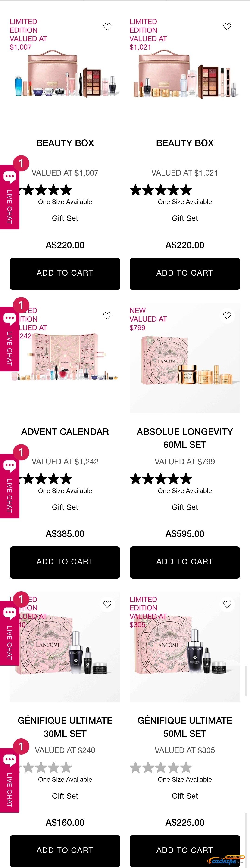Add $1,021 Beauty Box to cart
250x868 pixels.
click(x=184, y=273)
